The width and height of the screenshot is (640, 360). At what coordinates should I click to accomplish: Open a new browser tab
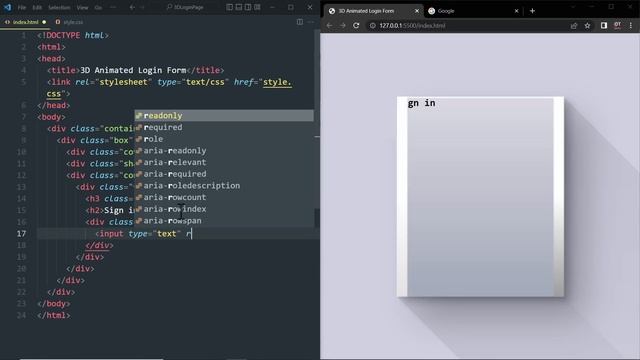pos(532,11)
